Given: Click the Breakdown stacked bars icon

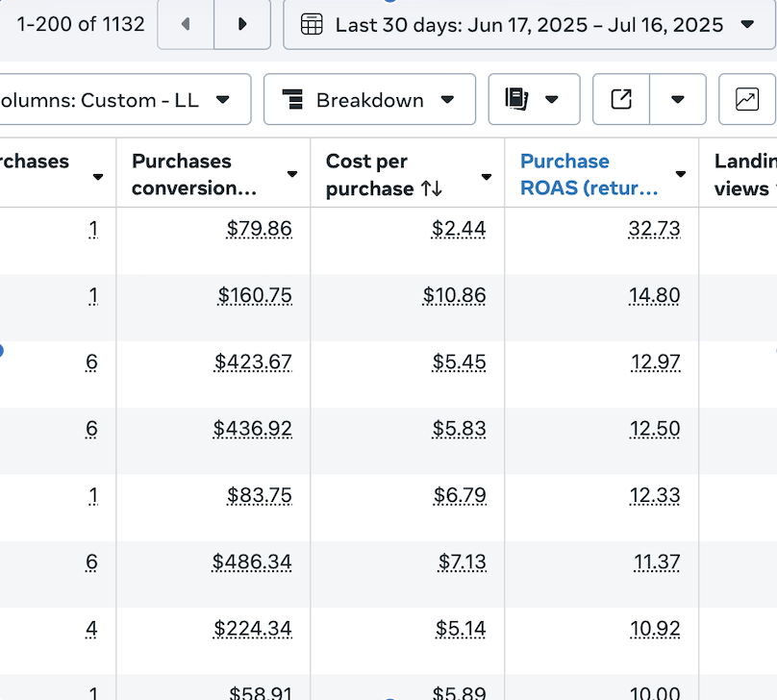Looking at the screenshot, I should point(292,100).
